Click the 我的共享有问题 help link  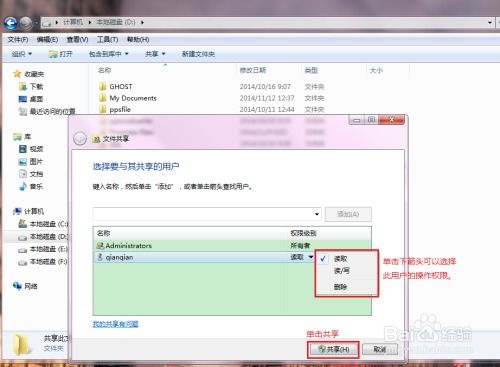tap(115, 324)
